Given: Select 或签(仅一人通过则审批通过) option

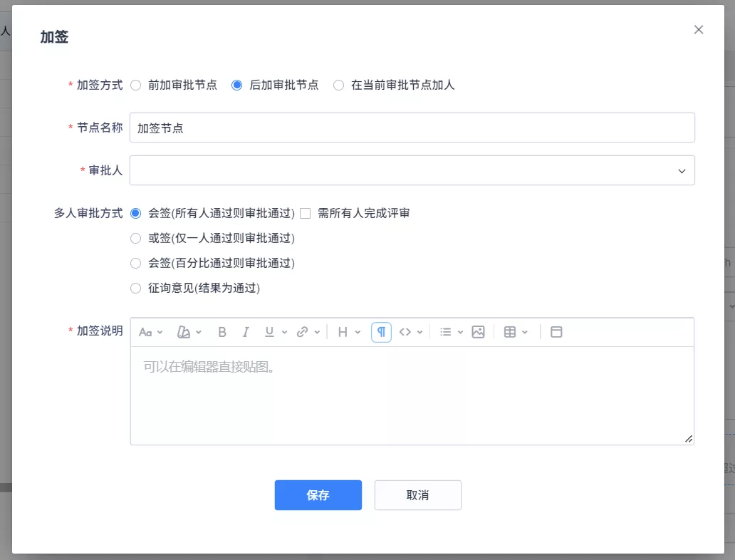Looking at the screenshot, I should pos(136,238).
